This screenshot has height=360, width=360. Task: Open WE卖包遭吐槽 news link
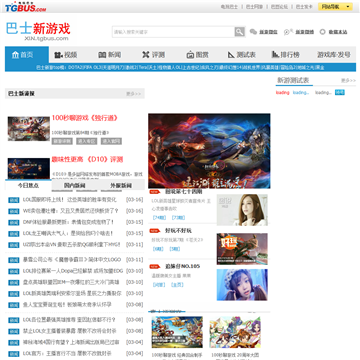71,211
